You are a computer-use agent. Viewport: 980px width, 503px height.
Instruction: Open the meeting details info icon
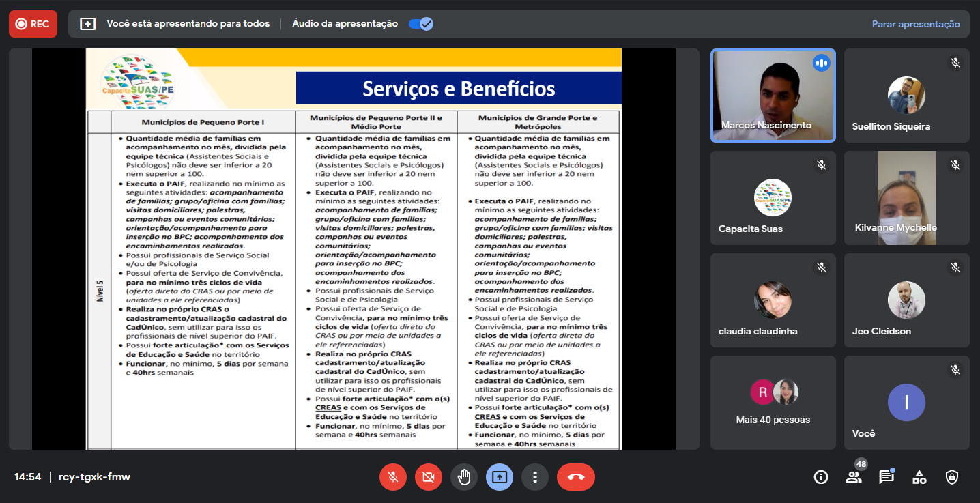(821, 477)
